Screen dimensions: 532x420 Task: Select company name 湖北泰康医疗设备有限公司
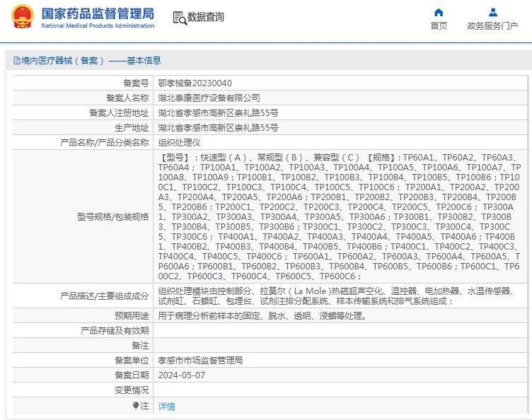209,98
